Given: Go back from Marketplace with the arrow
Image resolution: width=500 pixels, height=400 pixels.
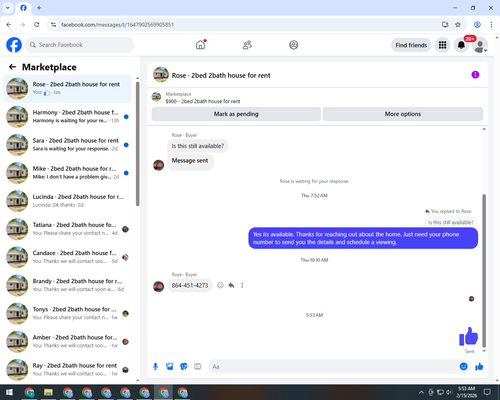Looking at the screenshot, I should pyautogui.click(x=12, y=67).
